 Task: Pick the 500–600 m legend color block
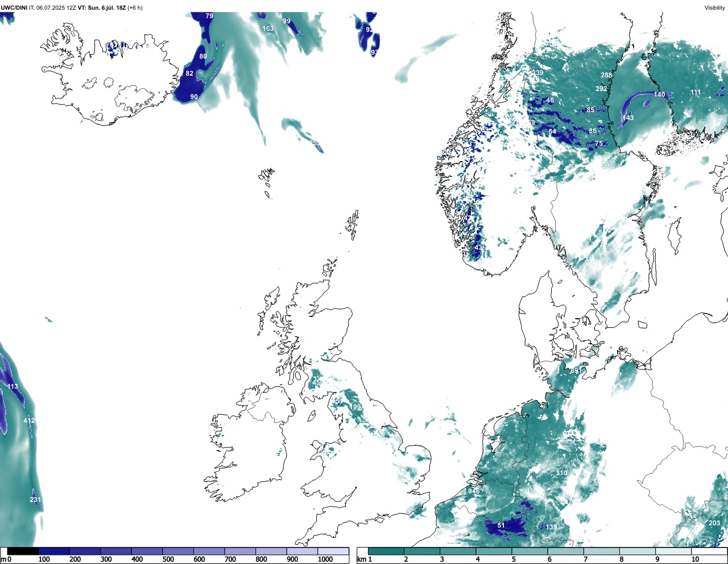tap(178, 551)
